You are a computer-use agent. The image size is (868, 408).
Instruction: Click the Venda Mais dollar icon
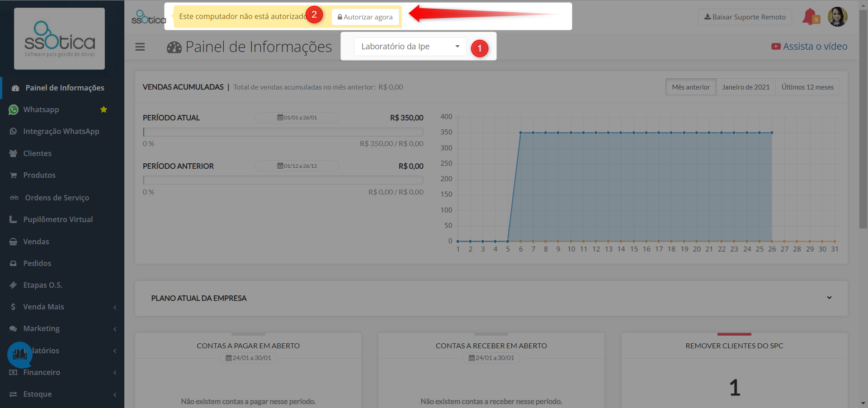13,307
